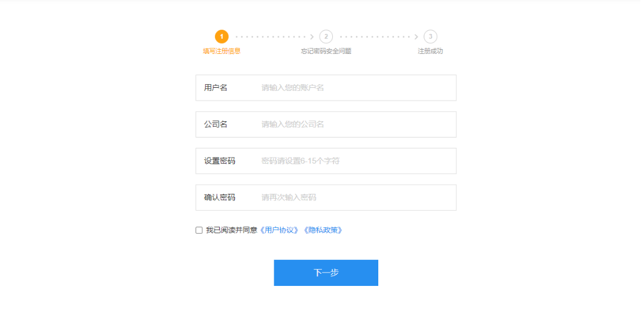Viewport: 644px width, 335px height.
Task: Click the 公司名 field label
Action: (215, 124)
